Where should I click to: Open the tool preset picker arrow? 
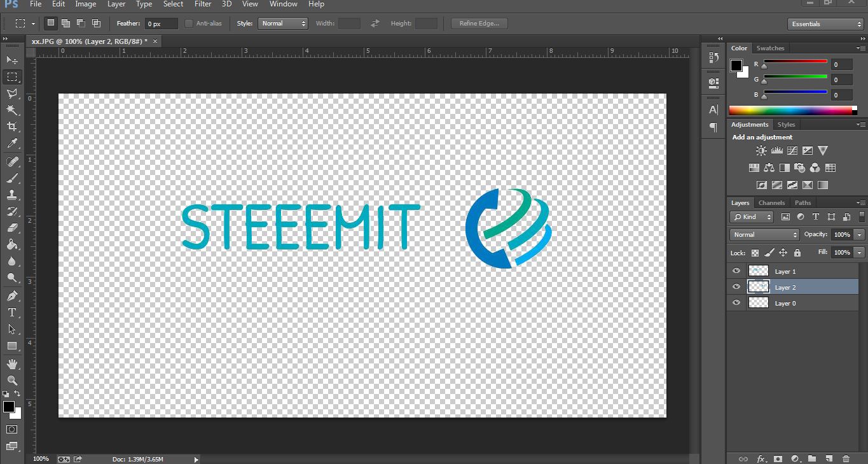point(33,24)
